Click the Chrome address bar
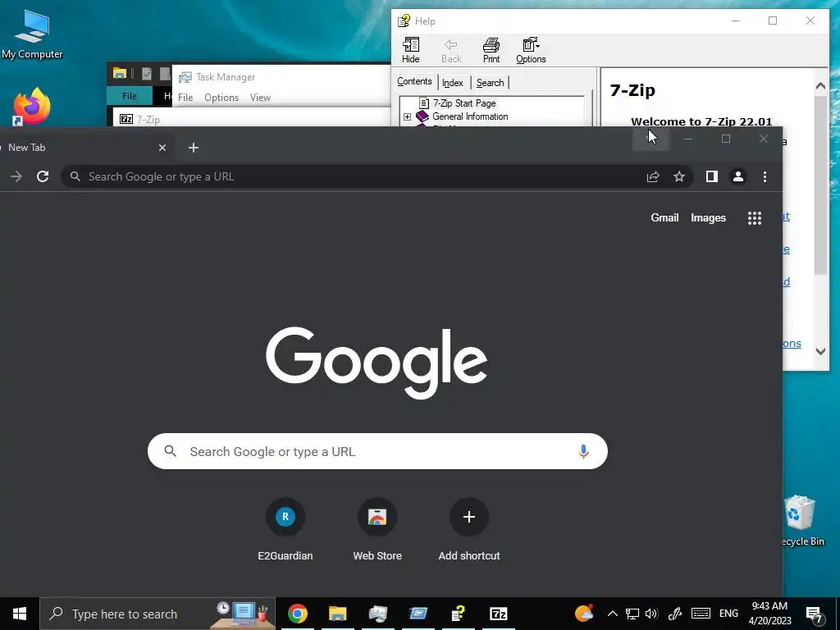The width and height of the screenshot is (840, 630). (x=364, y=176)
